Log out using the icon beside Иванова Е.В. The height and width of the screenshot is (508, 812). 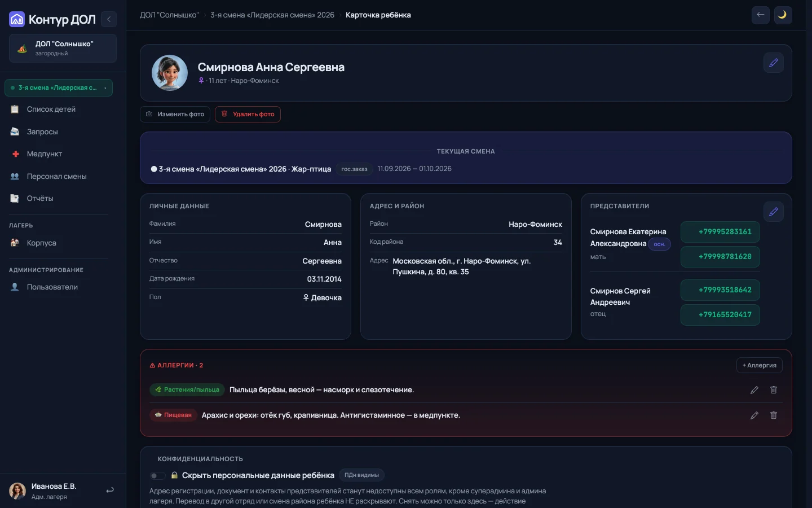tap(110, 491)
